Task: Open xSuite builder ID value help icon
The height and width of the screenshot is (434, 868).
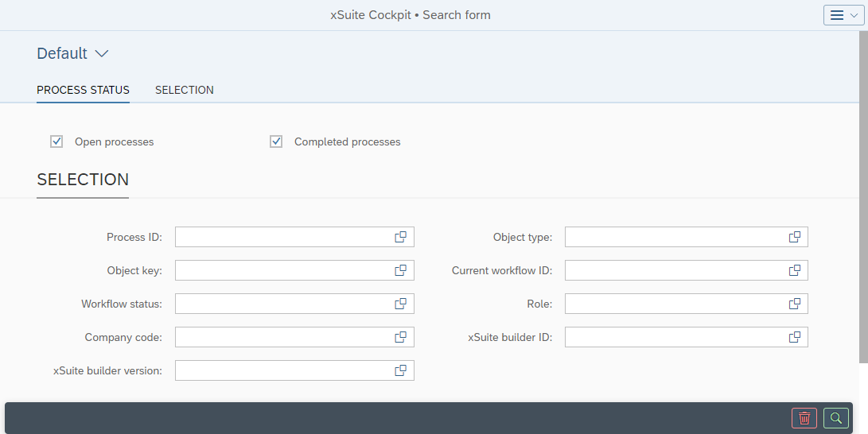Action: click(795, 337)
